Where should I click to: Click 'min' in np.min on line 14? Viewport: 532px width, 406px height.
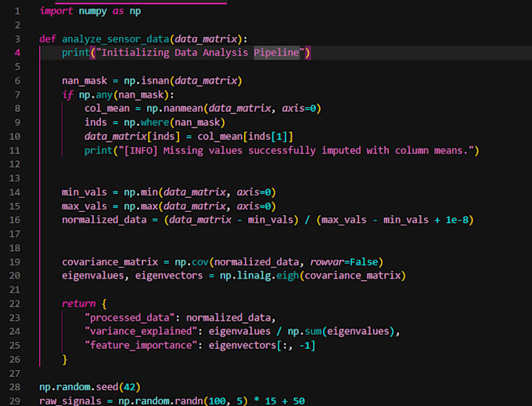tap(149, 192)
